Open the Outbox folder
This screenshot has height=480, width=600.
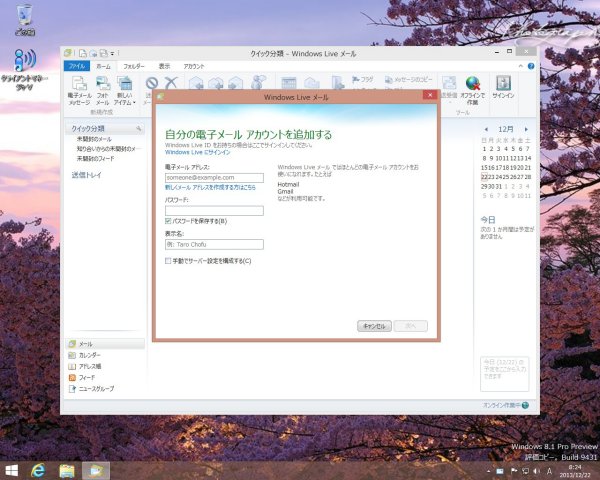point(86,175)
